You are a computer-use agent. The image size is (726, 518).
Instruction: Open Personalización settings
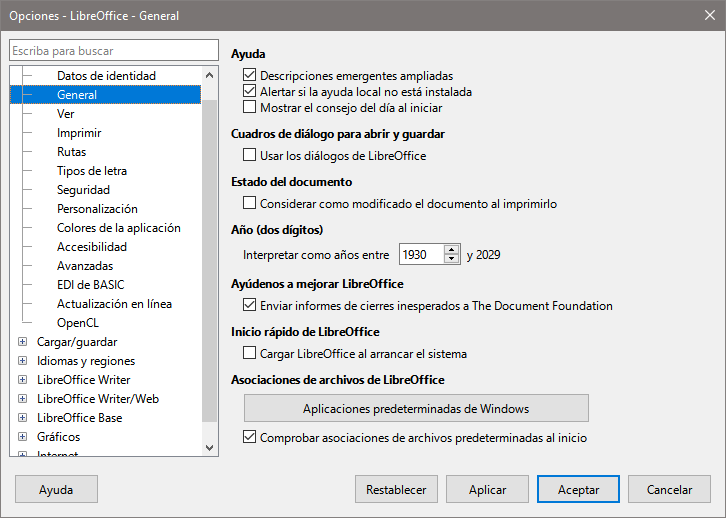[97, 209]
